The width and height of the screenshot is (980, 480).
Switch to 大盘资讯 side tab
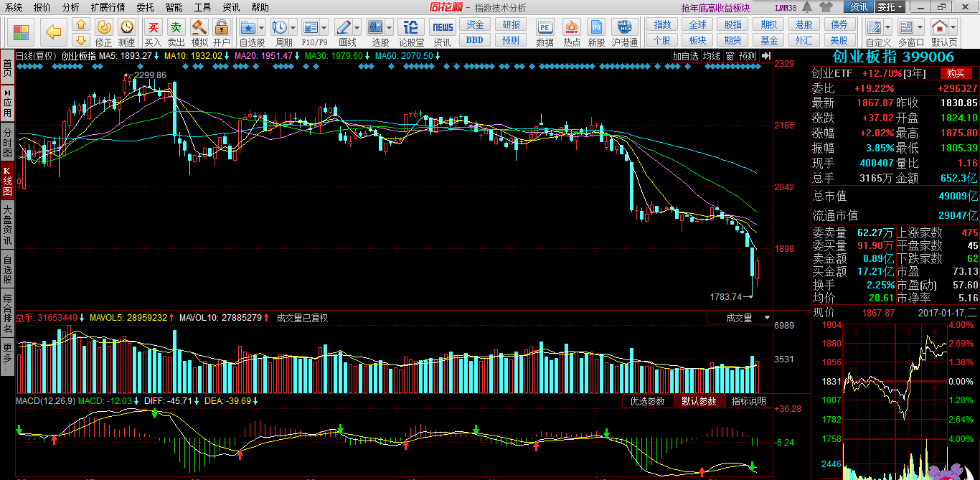(7, 225)
